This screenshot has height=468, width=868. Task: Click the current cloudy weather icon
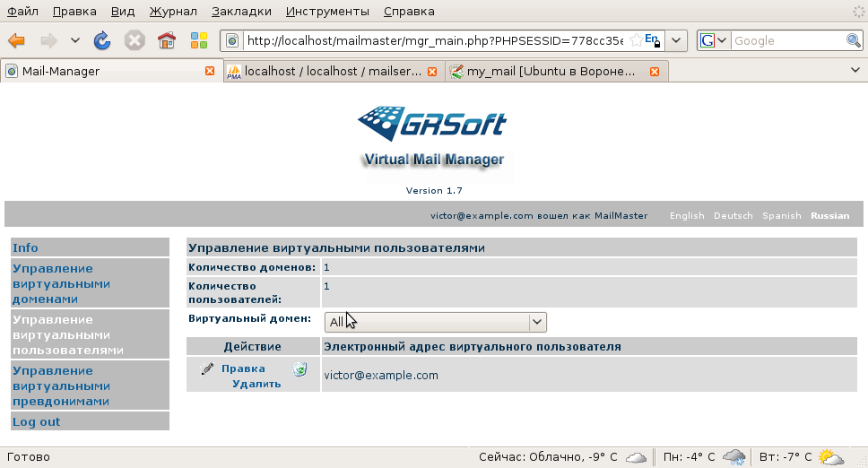coord(636,457)
